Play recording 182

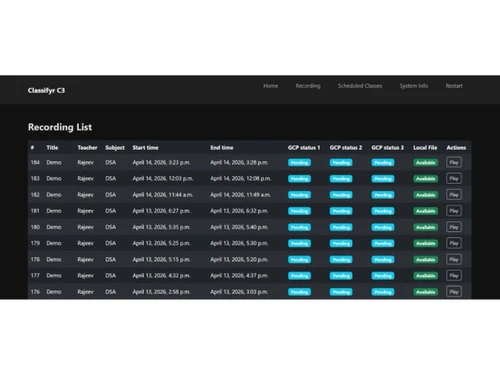click(x=454, y=195)
